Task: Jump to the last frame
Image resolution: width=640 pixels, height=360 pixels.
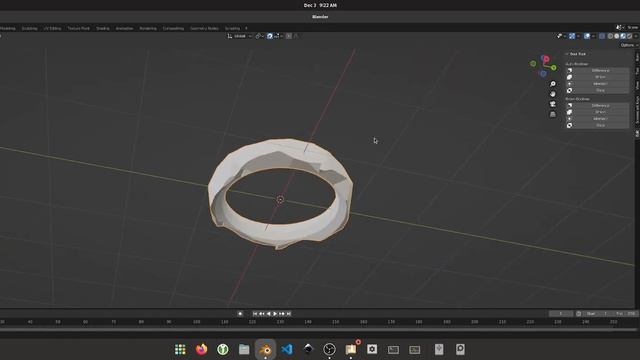Action: coord(289,313)
